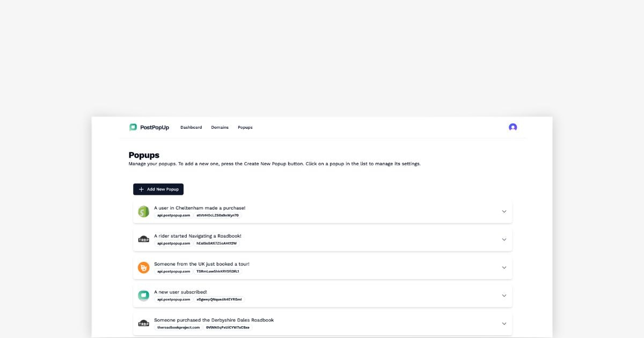644x338 pixels.
Task: Open 'A new user subscribed!' popup
Action: pos(180,292)
